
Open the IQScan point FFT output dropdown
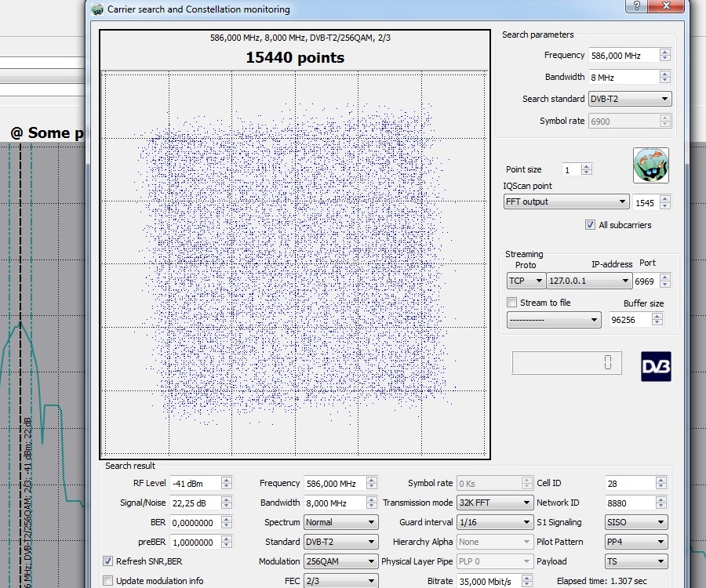(566, 201)
